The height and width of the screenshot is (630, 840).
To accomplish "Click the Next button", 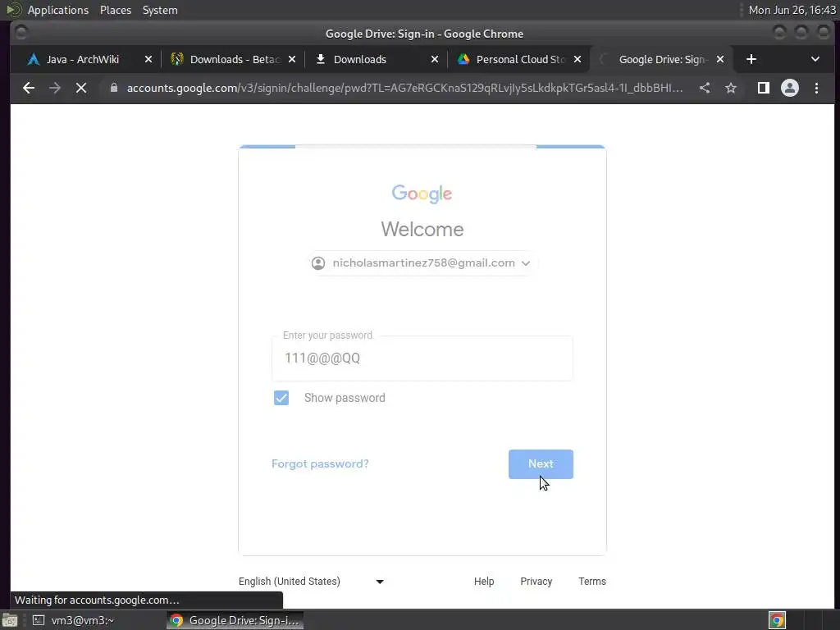I will 541,464.
